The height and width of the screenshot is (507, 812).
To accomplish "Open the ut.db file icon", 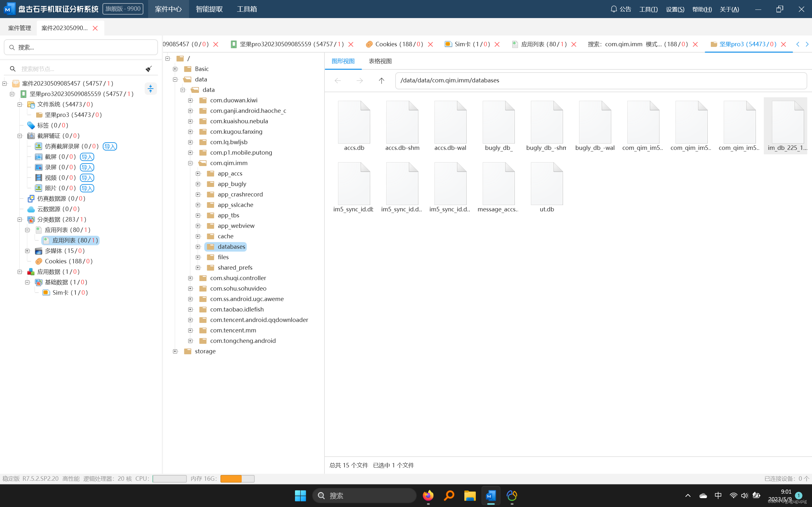I will (547, 184).
